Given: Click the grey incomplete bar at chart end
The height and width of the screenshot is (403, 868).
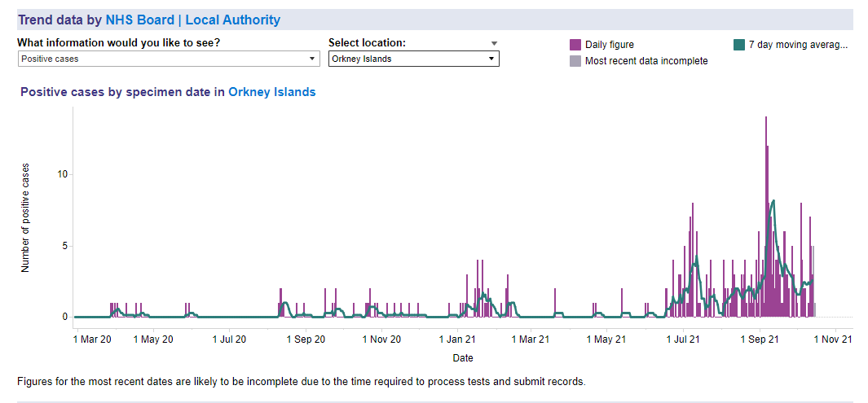Looking at the screenshot, I should pos(813,282).
